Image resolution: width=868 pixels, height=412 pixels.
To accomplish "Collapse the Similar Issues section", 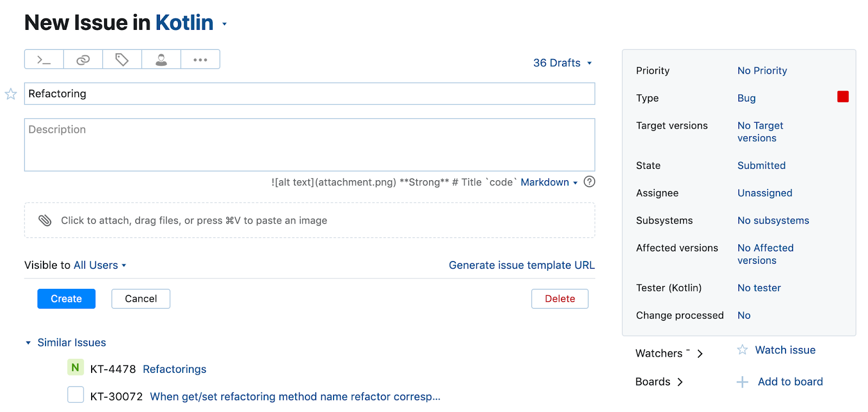I will tap(28, 343).
